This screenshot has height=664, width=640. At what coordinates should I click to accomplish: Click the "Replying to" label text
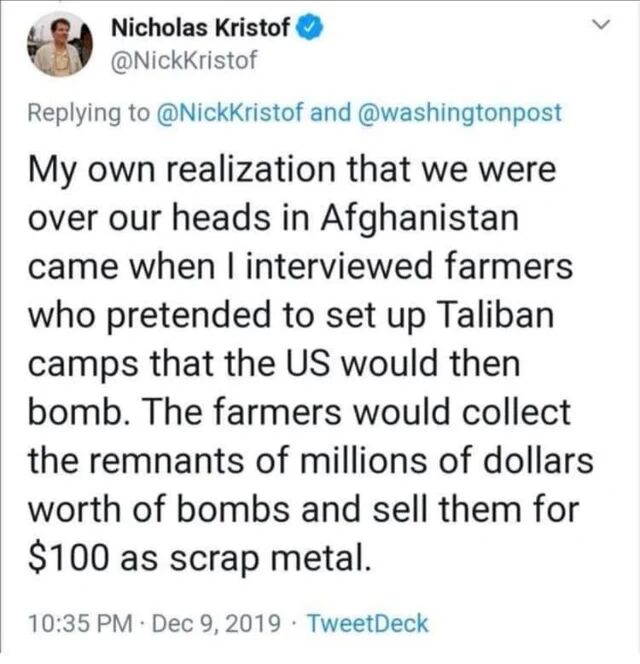pos(89,113)
